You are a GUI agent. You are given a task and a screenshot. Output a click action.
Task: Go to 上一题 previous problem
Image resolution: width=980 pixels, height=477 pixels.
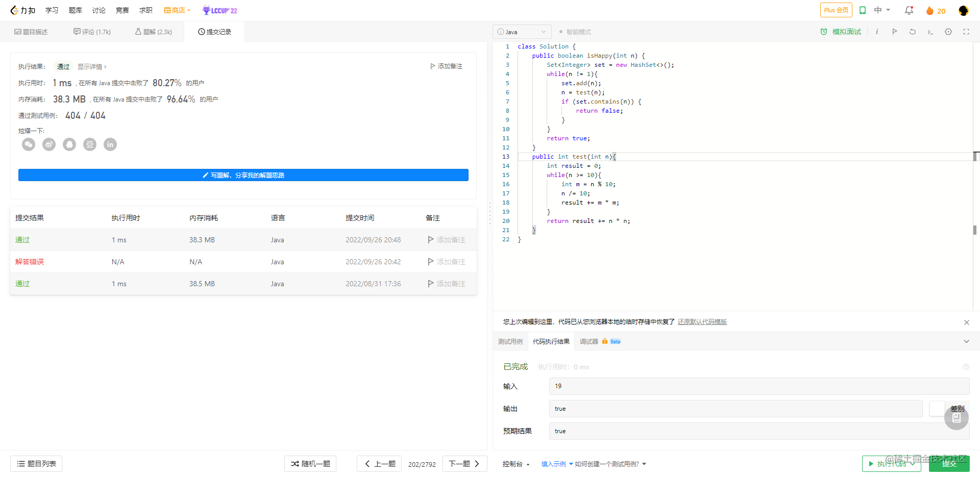click(379, 464)
